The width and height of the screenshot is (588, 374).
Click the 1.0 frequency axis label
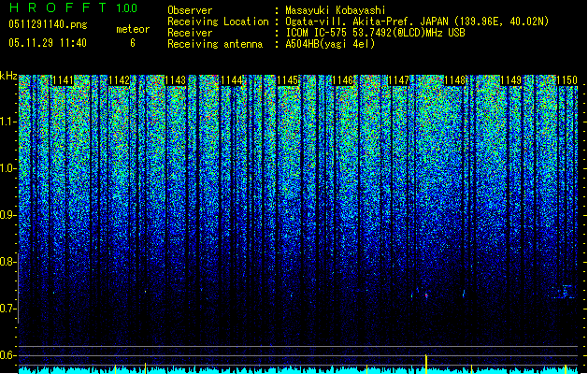click(7, 168)
